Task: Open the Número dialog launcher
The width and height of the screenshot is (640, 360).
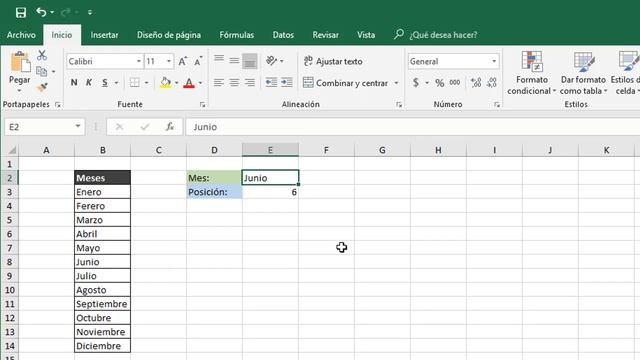Action: pyautogui.click(x=497, y=105)
